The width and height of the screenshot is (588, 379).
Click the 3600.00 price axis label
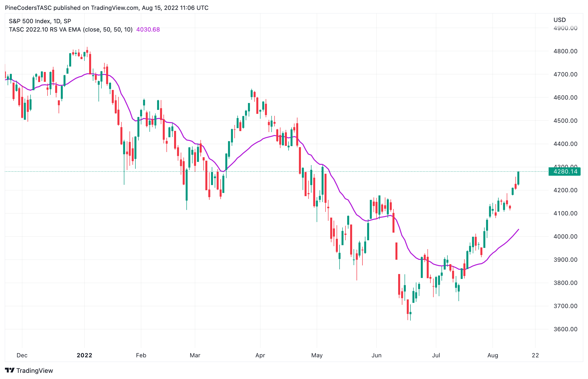click(565, 329)
